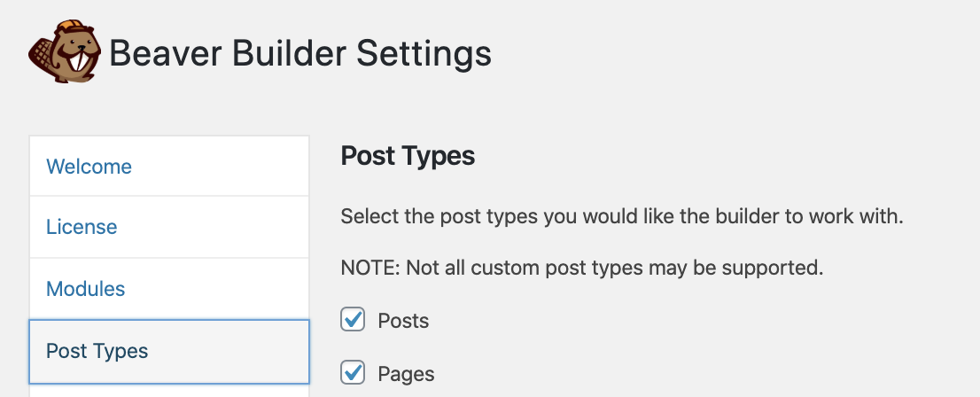Click the "Select the post types" description sentence
980x397 pixels.
pos(621,216)
